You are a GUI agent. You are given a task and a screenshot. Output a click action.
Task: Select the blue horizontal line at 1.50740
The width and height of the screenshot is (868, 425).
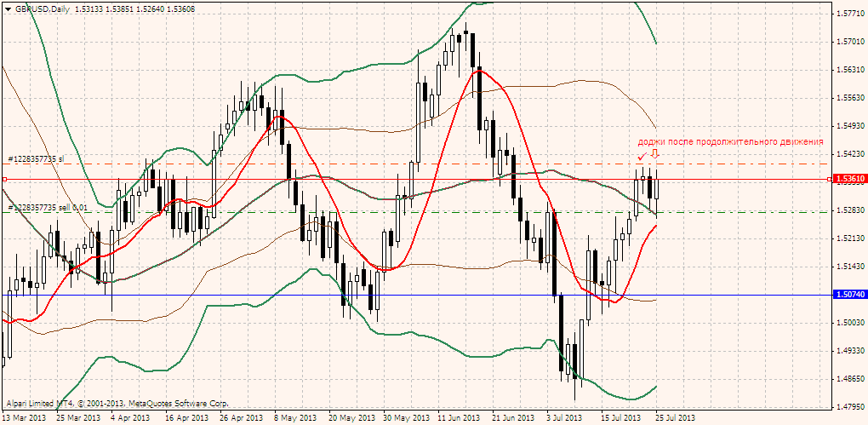coord(416,295)
